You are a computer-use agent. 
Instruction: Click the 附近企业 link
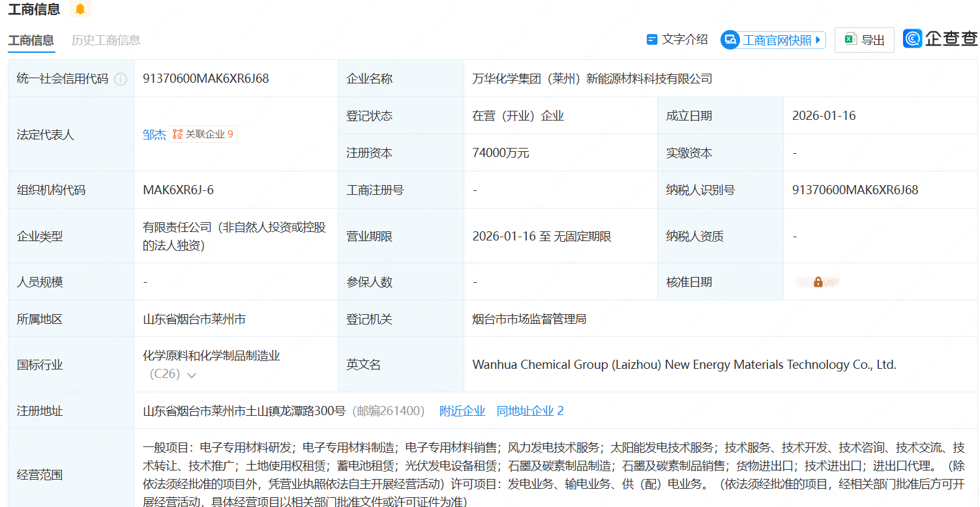462,411
